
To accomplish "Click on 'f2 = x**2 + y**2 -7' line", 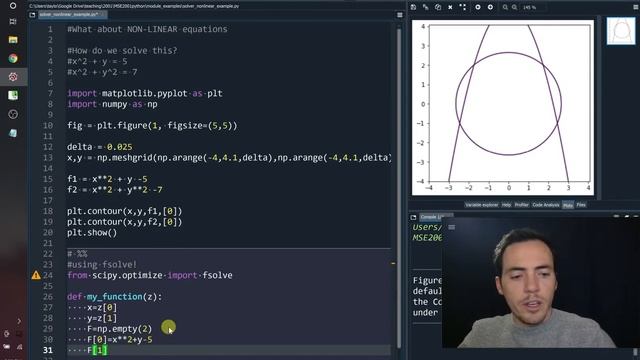I will (115, 190).
